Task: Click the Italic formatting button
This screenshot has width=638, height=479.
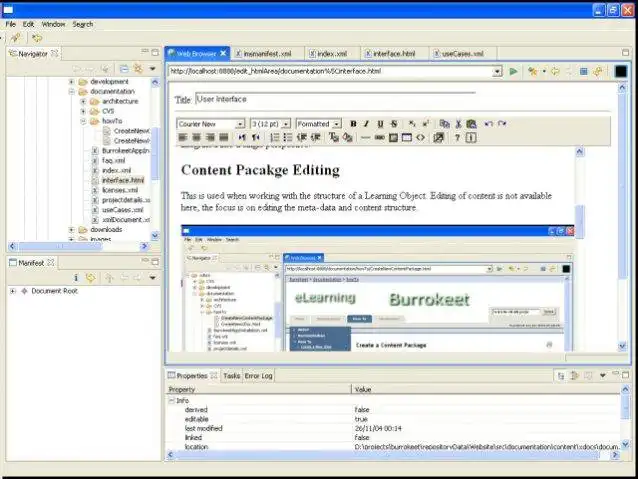Action: 366,123
